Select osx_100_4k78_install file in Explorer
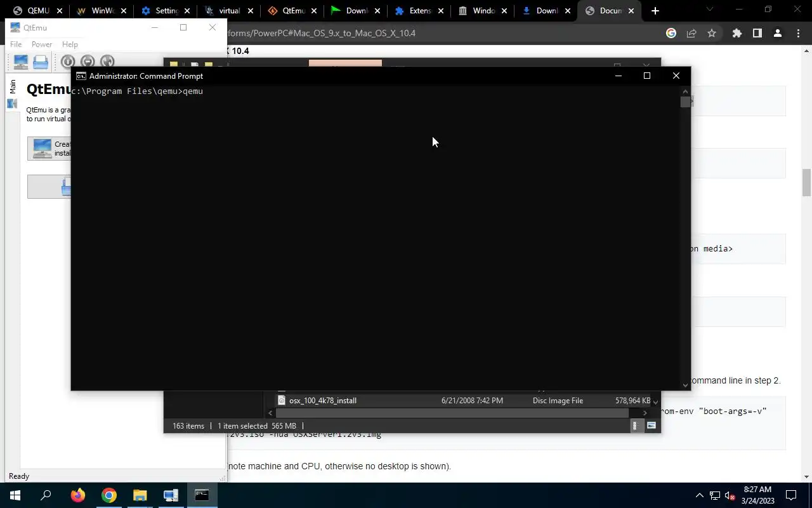The width and height of the screenshot is (812, 508). 322,401
